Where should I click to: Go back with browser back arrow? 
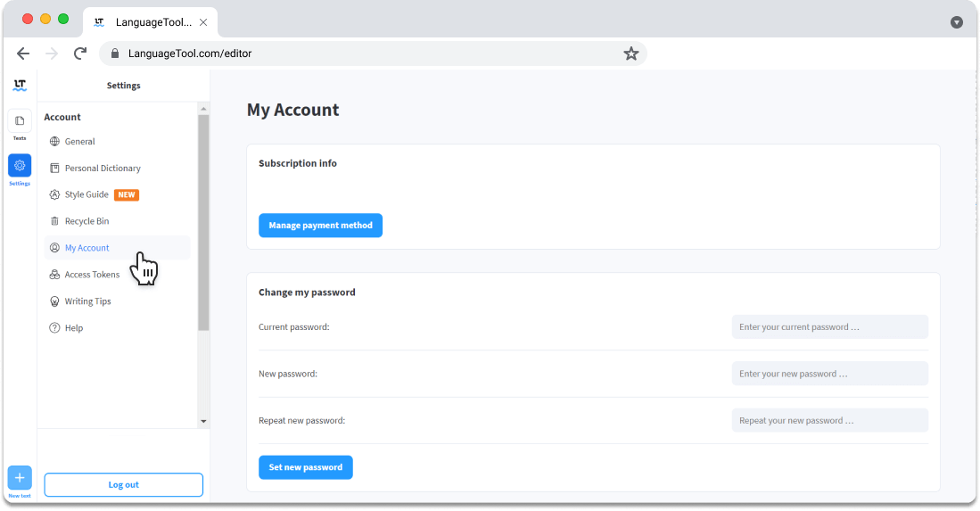(x=23, y=54)
